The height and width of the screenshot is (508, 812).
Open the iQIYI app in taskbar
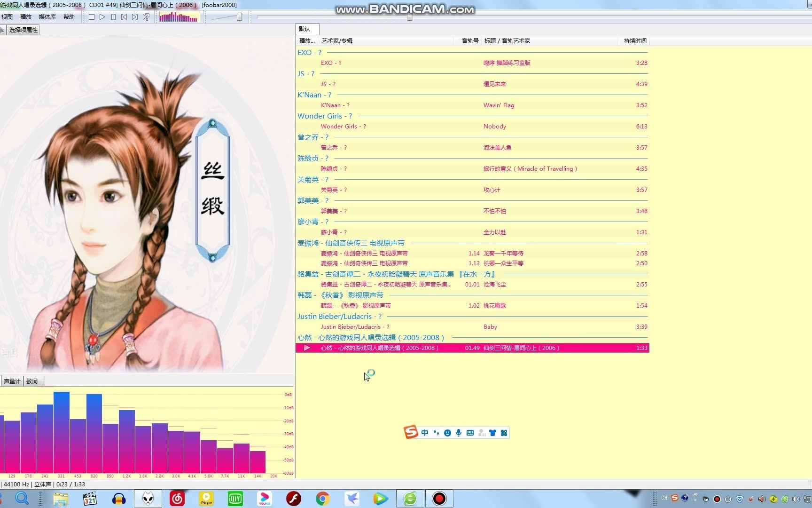[x=235, y=499]
